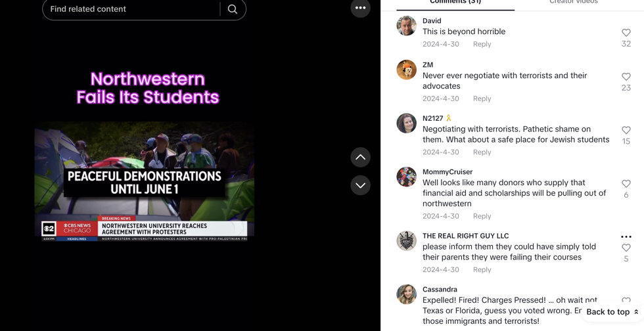Screen dimensions: 644x331
Task: Open David's profile picture
Action: click(407, 26)
